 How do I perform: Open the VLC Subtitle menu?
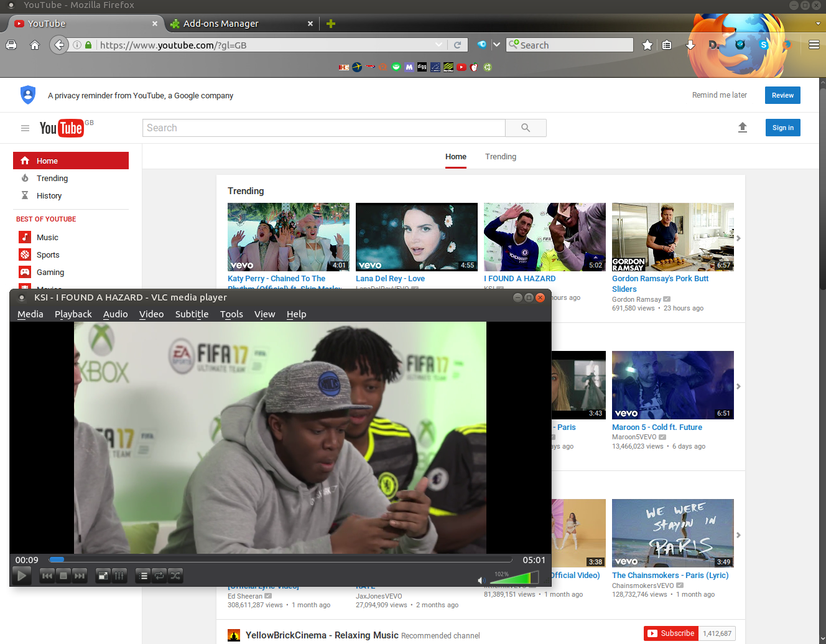(192, 314)
